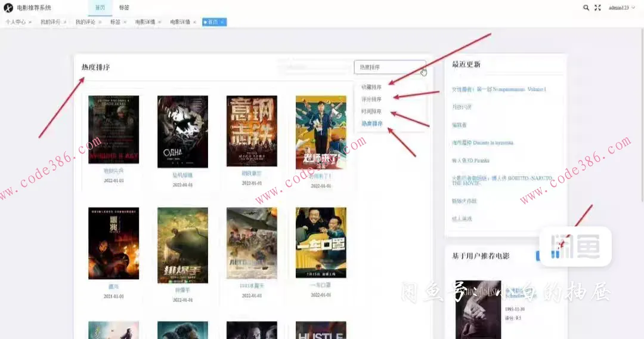Select the highlighted 热度排序 option

371,124
